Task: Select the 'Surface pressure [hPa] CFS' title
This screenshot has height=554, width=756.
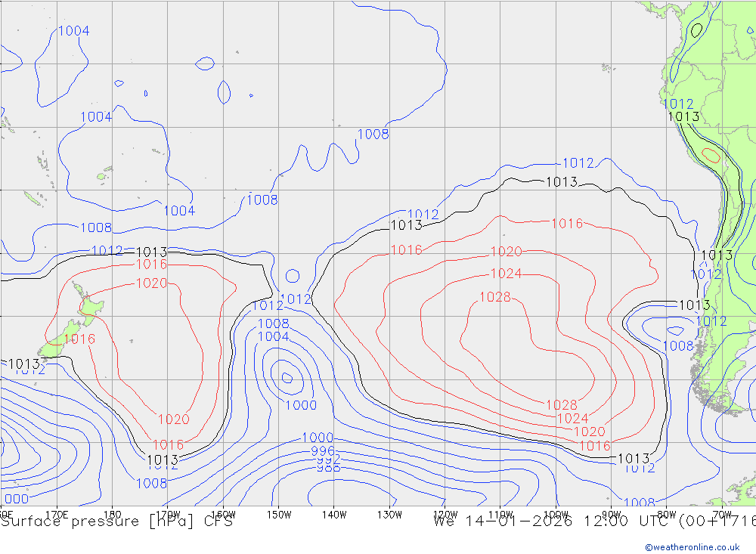Action: pyautogui.click(x=116, y=522)
